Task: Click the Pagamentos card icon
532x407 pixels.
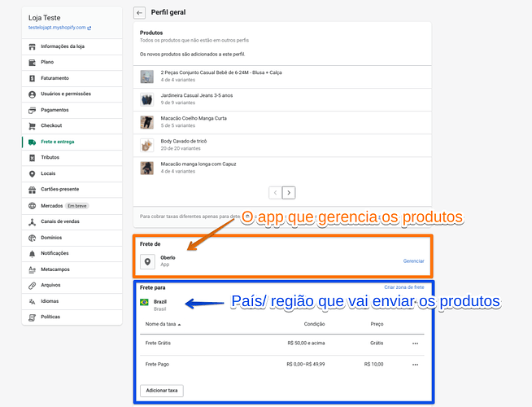Action: [x=33, y=111]
